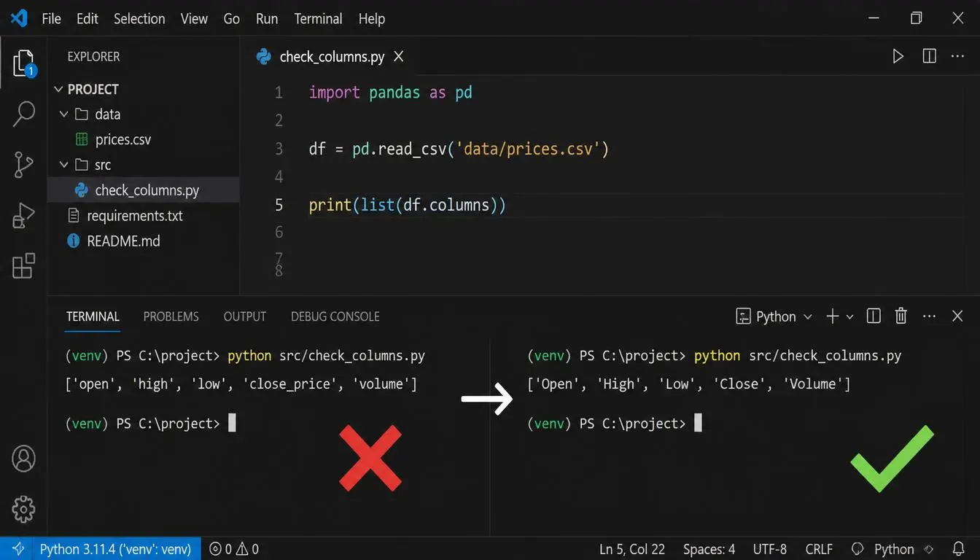Open the Run and Debug view icon

[x=24, y=216]
